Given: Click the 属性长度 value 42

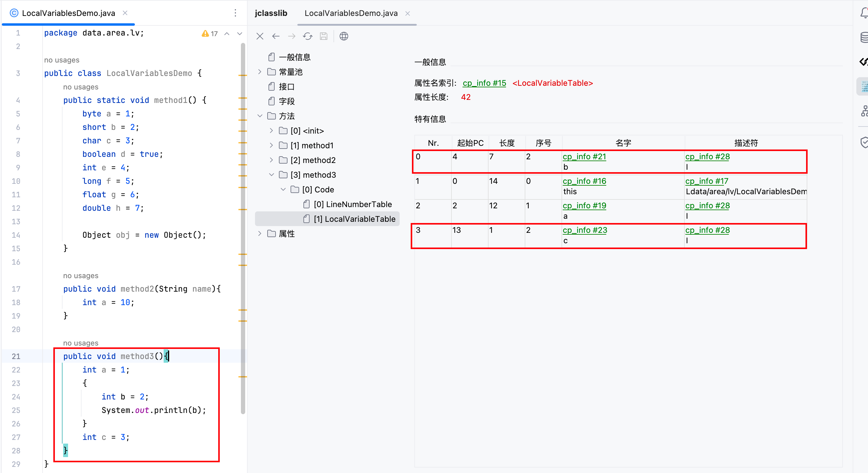Looking at the screenshot, I should click(x=466, y=97).
